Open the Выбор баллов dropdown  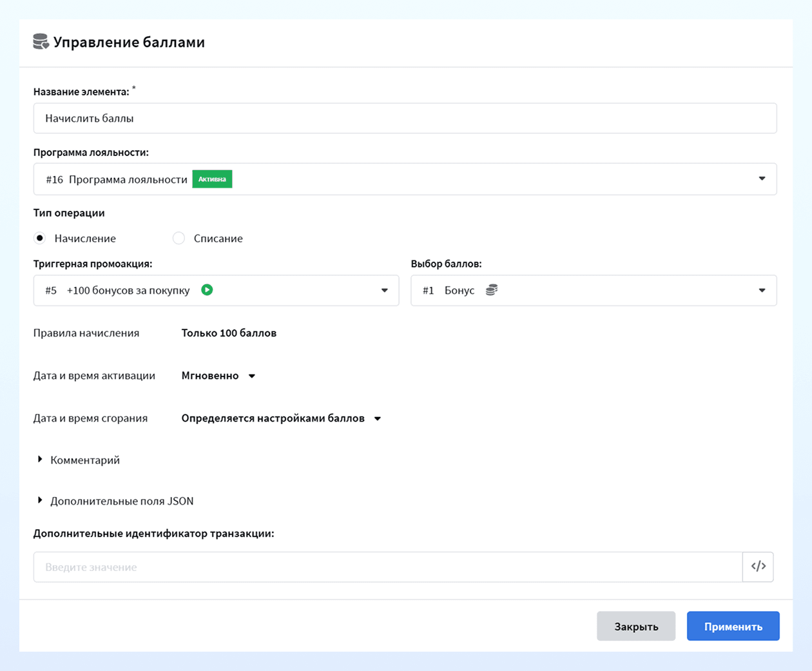pos(594,290)
